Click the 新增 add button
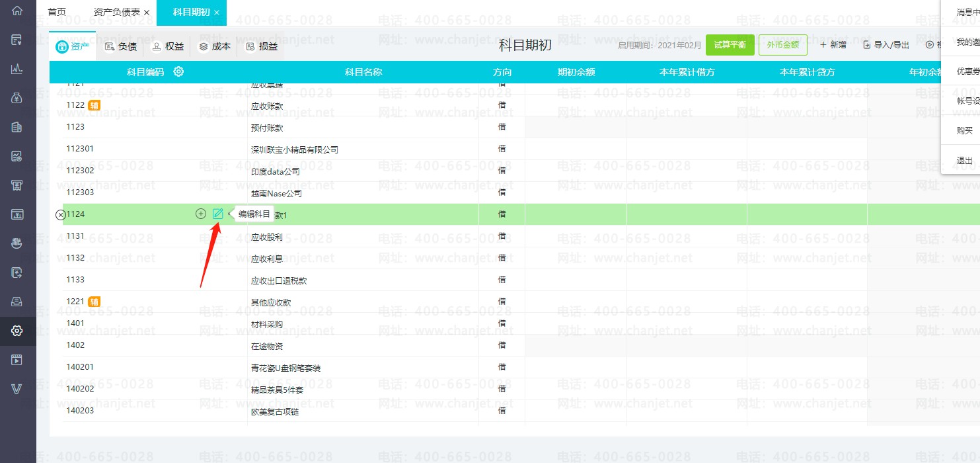The width and height of the screenshot is (980, 463). (x=833, y=45)
